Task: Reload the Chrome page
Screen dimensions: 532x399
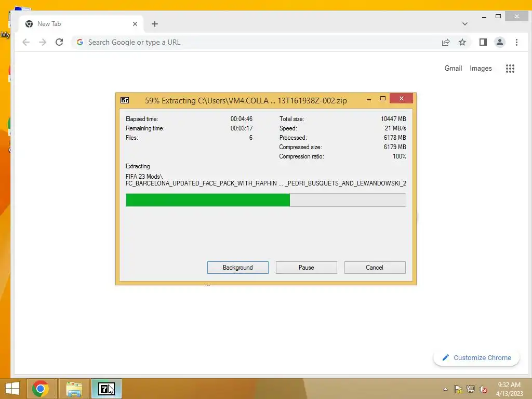Action: (59, 42)
